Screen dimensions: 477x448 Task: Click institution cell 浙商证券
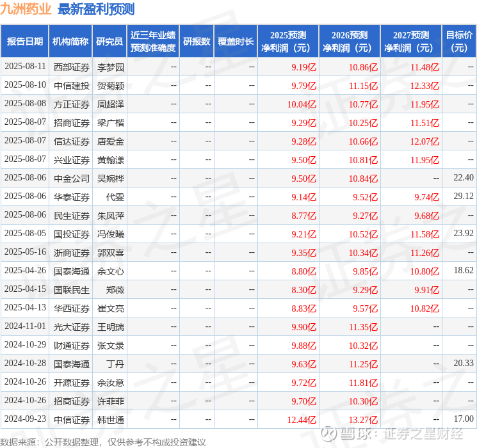point(72,253)
